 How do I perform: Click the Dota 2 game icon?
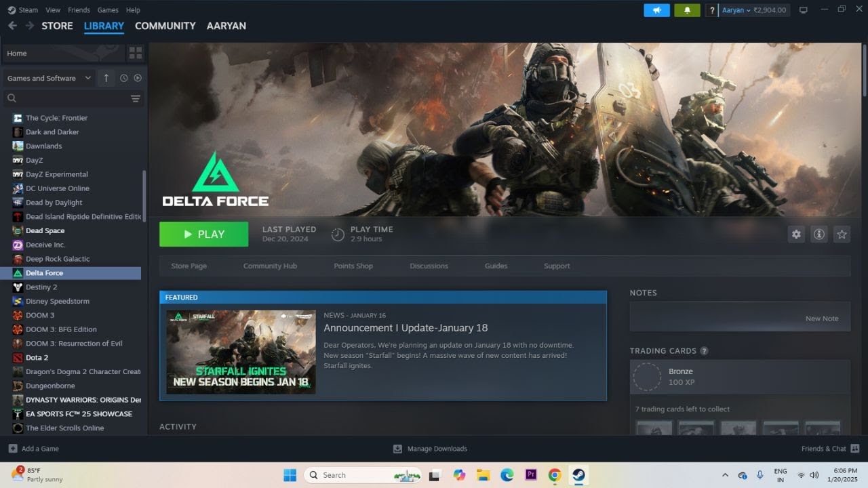pos(18,357)
